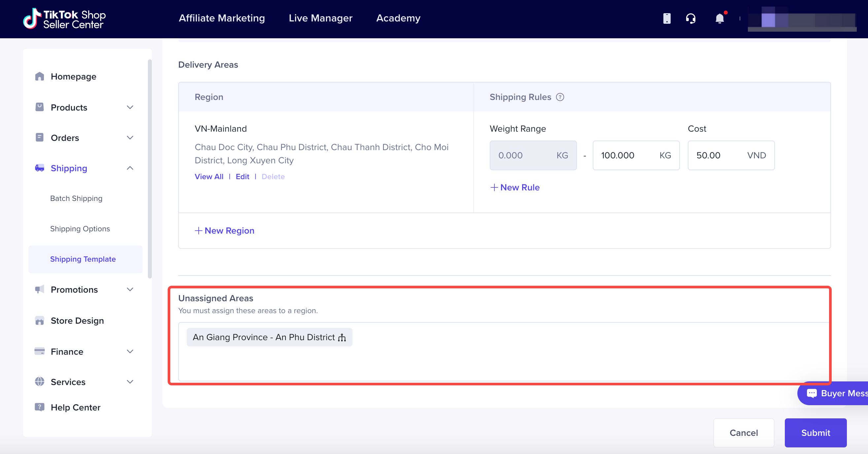The image size is (868, 454).
Task: Click the hierarchy icon on An Phu District
Action: click(342, 338)
